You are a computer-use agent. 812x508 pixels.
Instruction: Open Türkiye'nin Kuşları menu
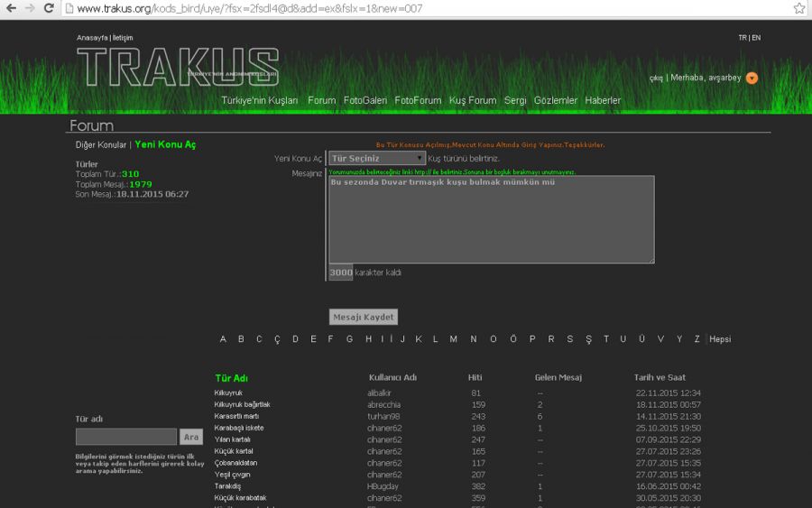[x=260, y=101]
